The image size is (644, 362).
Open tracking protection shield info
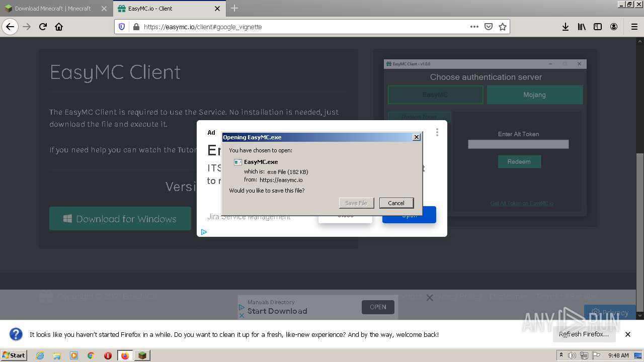point(122,27)
